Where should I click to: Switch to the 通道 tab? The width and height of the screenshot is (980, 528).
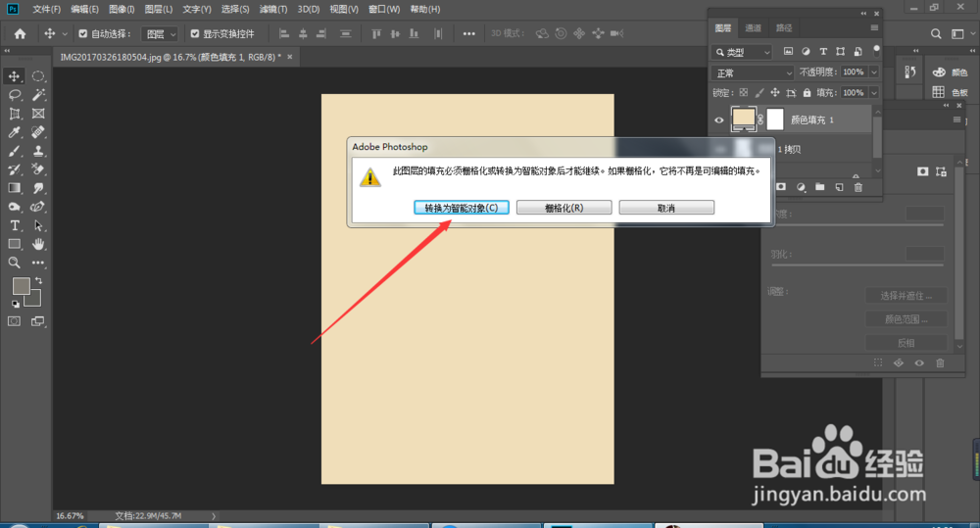pyautogui.click(x=753, y=28)
